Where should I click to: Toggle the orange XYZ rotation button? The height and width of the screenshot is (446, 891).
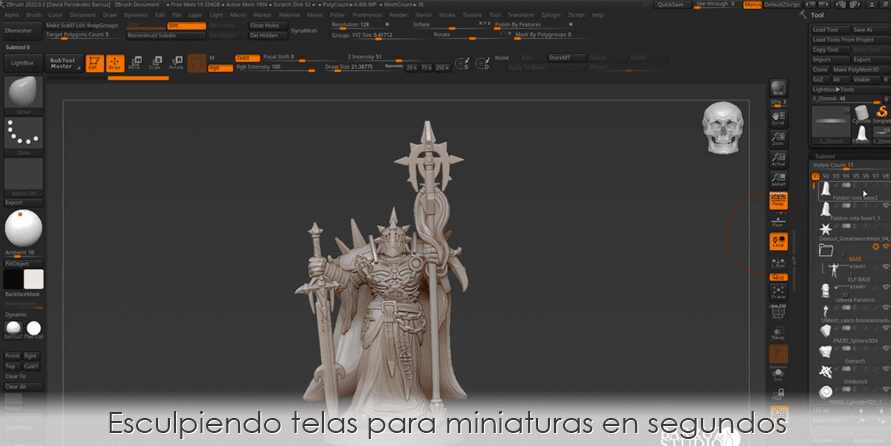pos(778,277)
